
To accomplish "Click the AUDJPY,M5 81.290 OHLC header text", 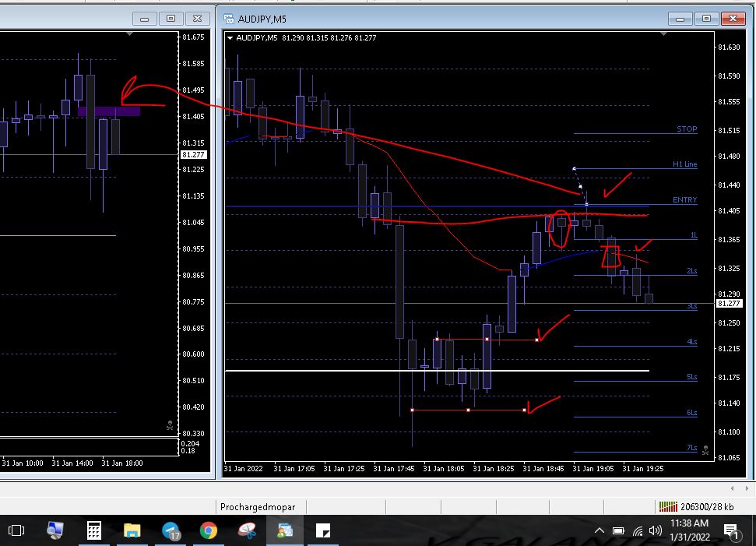I will 306,37.
